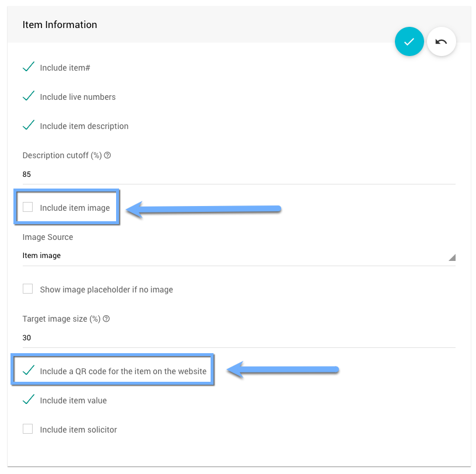
Task: Click the Target image size value field
Action: pyautogui.click(x=233, y=337)
